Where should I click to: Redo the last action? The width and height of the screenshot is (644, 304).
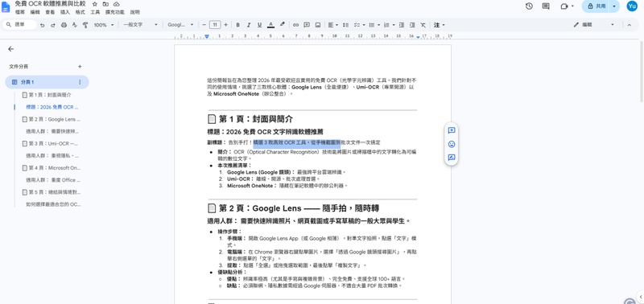pyautogui.click(x=53, y=25)
